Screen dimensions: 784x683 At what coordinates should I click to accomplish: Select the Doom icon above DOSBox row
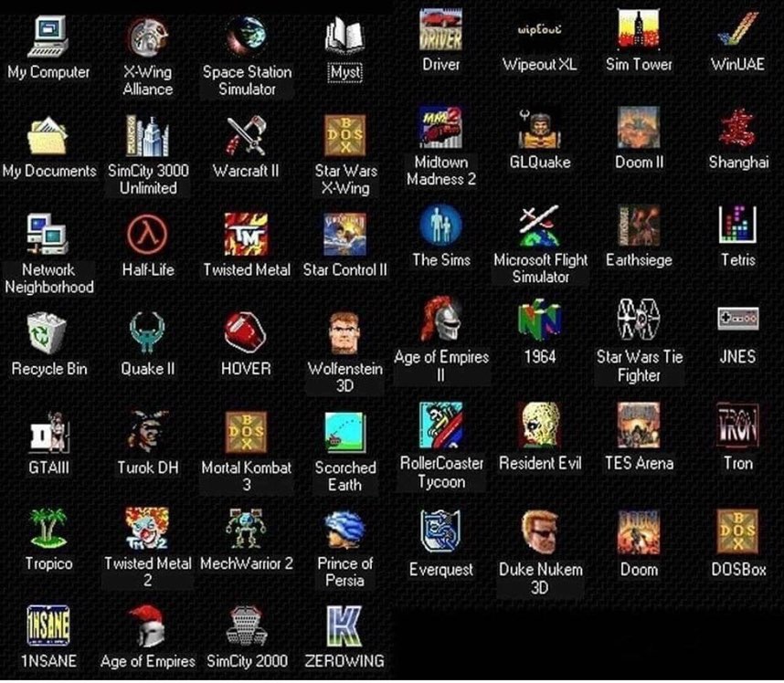coord(639,532)
